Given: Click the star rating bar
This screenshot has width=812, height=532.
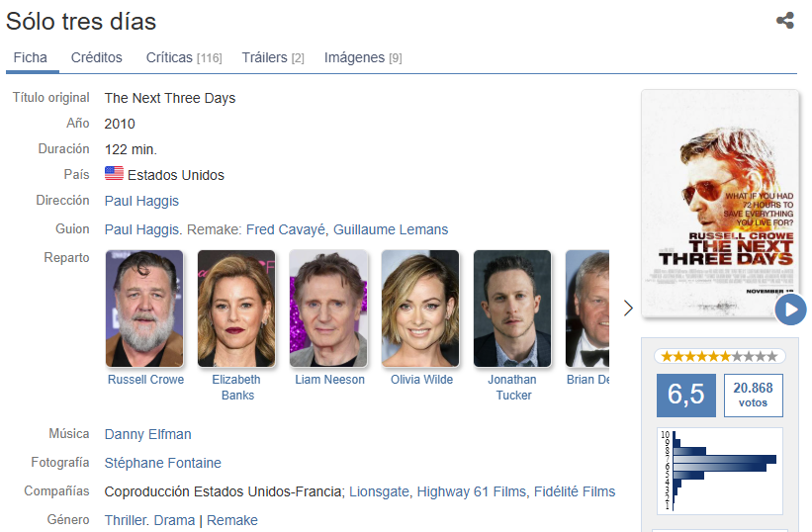Looking at the screenshot, I should point(719,356).
